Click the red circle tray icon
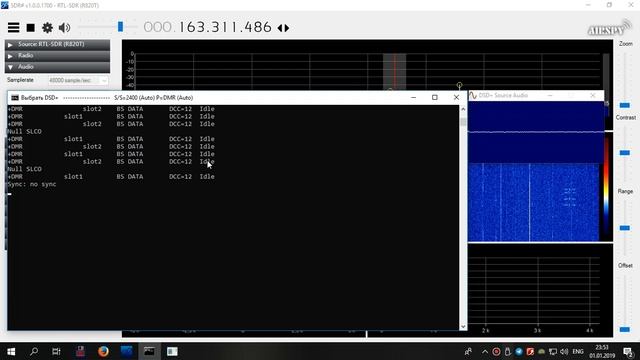 tap(496, 351)
